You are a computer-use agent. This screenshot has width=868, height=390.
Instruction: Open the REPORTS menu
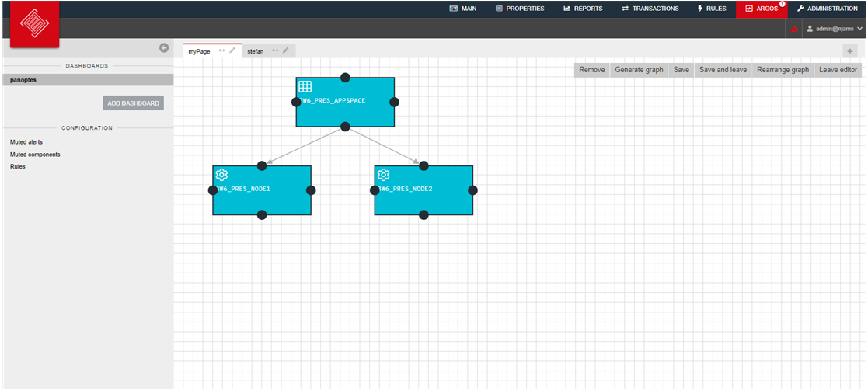click(583, 9)
